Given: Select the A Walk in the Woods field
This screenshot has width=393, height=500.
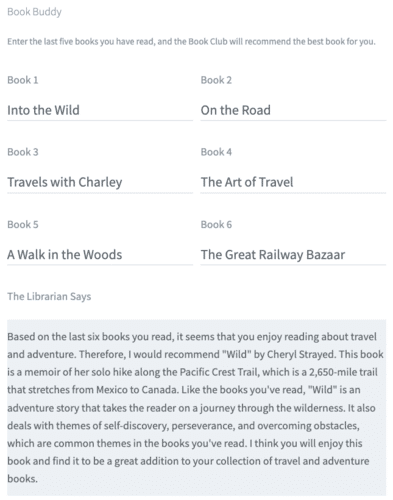Looking at the screenshot, I should pos(100,255).
